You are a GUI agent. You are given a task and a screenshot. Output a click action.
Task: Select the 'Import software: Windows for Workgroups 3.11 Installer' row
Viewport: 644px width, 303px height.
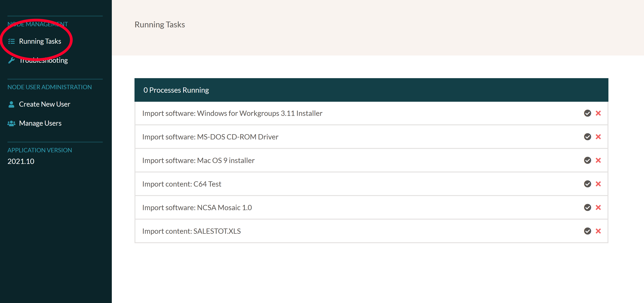pyautogui.click(x=371, y=113)
